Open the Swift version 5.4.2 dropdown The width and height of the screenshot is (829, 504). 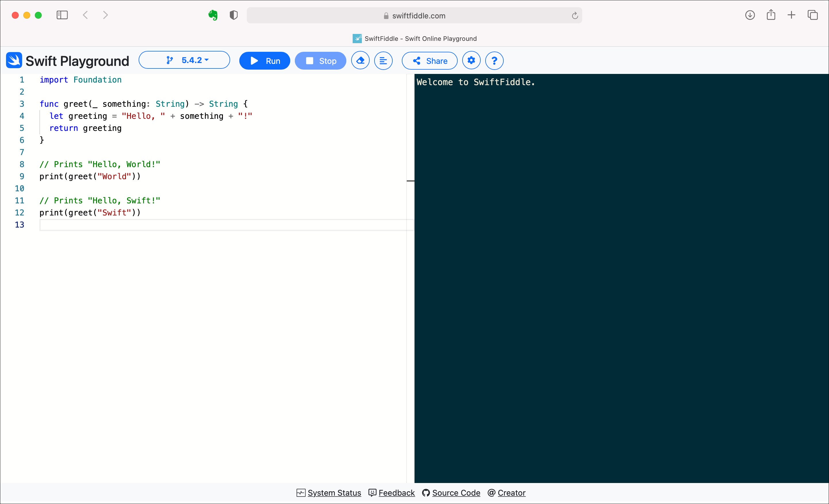click(184, 60)
